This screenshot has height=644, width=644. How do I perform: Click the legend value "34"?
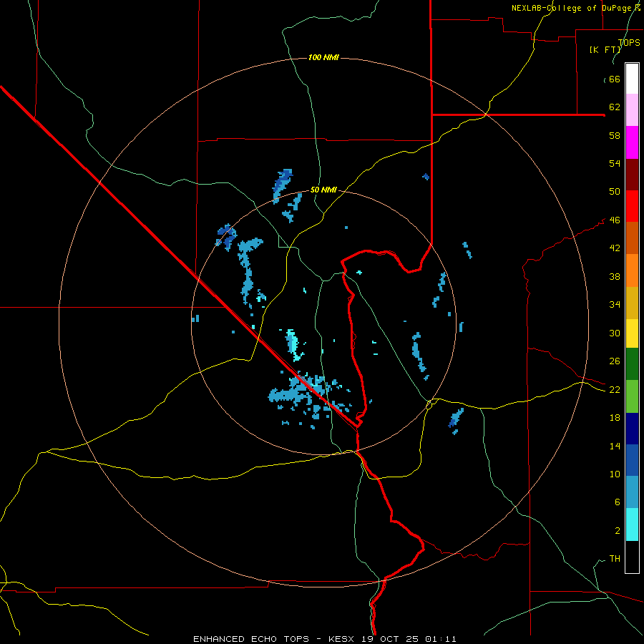pyautogui.click(x=614, y=305)
